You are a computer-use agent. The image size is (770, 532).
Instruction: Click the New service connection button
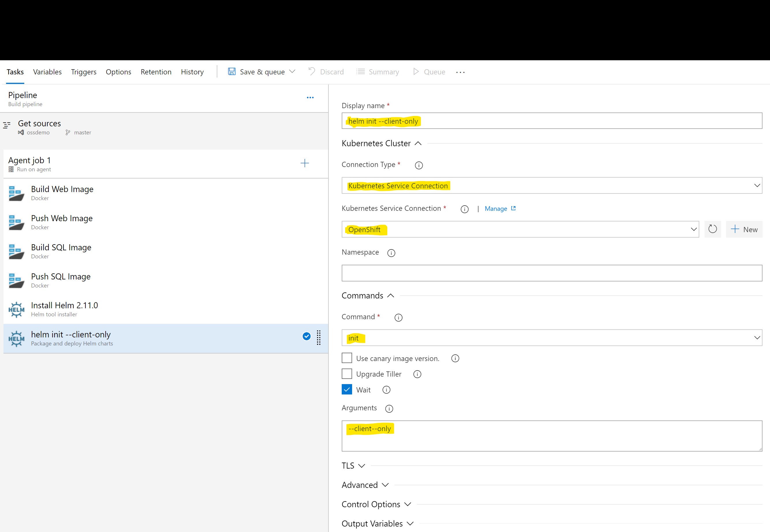[744, 229]
